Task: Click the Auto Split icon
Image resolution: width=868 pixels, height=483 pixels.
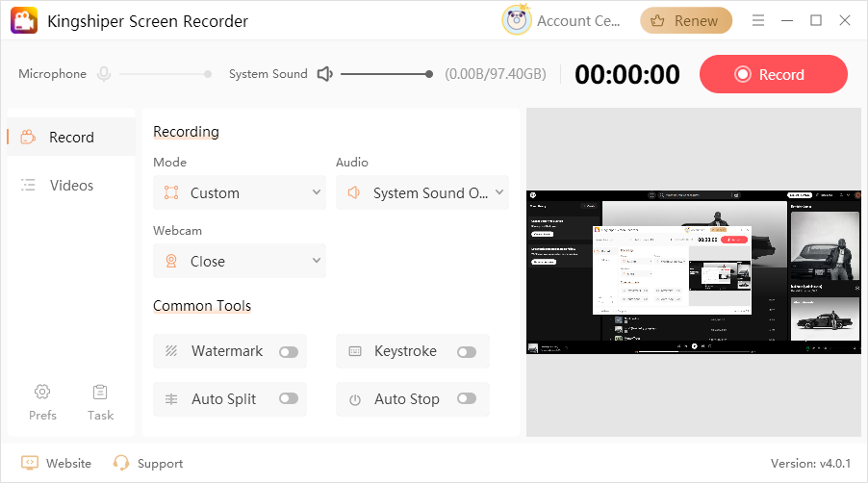Action: [171, 399]
